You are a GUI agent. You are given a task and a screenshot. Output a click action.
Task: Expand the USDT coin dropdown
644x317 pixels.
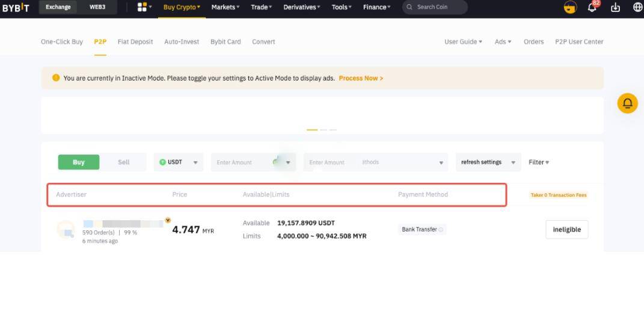click(179, 162)
